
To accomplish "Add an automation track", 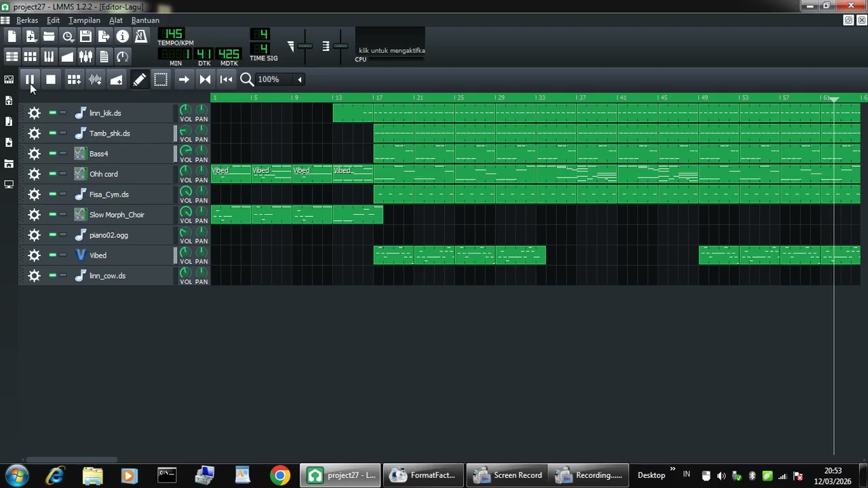I will [x=117, y=79].
